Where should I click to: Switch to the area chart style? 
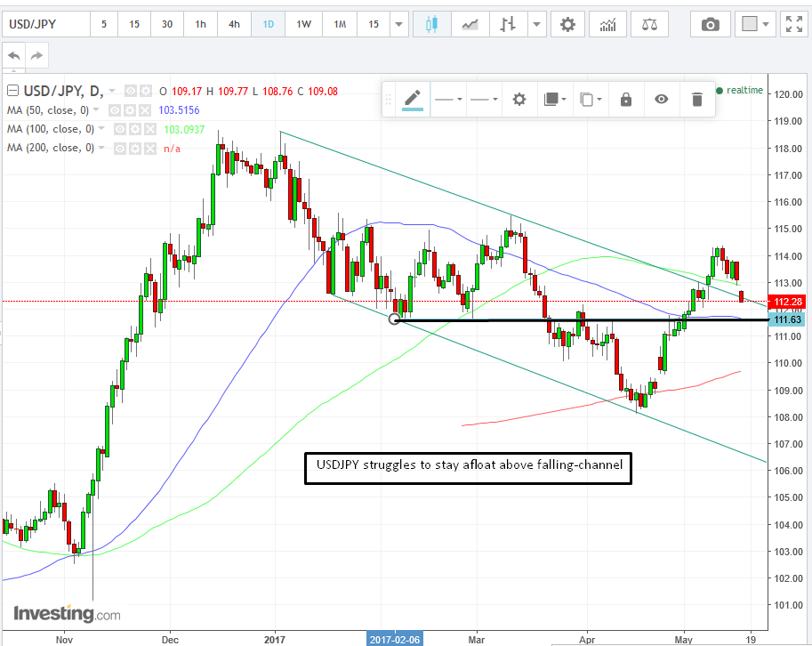[x=470, y=24]
